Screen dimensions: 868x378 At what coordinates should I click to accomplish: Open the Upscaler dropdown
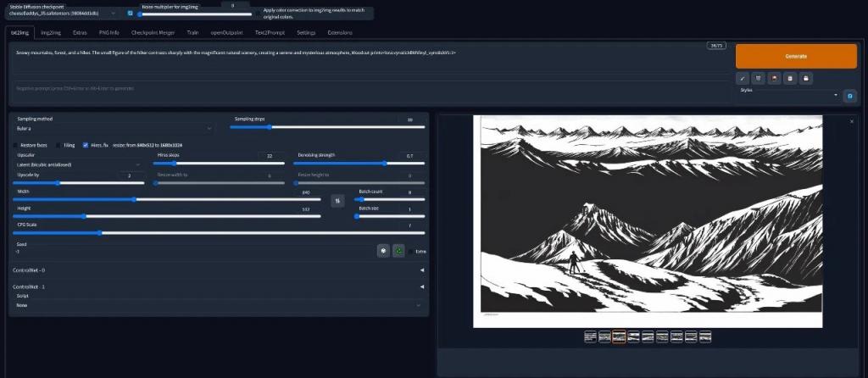78,164
